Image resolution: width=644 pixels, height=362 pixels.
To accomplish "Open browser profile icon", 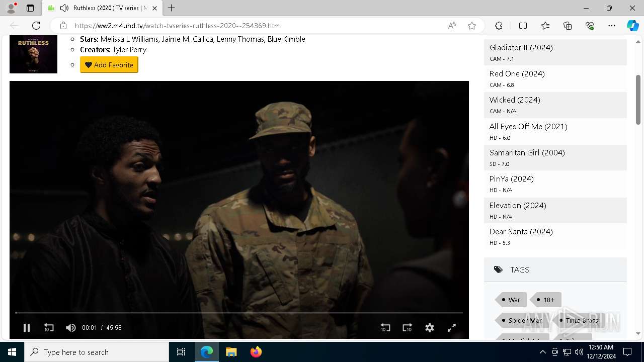I will [11, 8].
